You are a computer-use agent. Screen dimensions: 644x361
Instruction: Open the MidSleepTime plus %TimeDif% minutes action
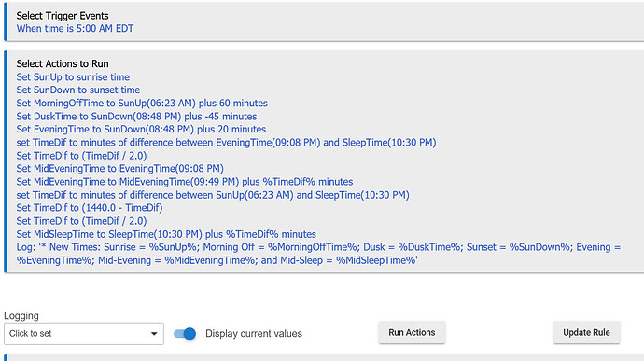coord(166,234)
